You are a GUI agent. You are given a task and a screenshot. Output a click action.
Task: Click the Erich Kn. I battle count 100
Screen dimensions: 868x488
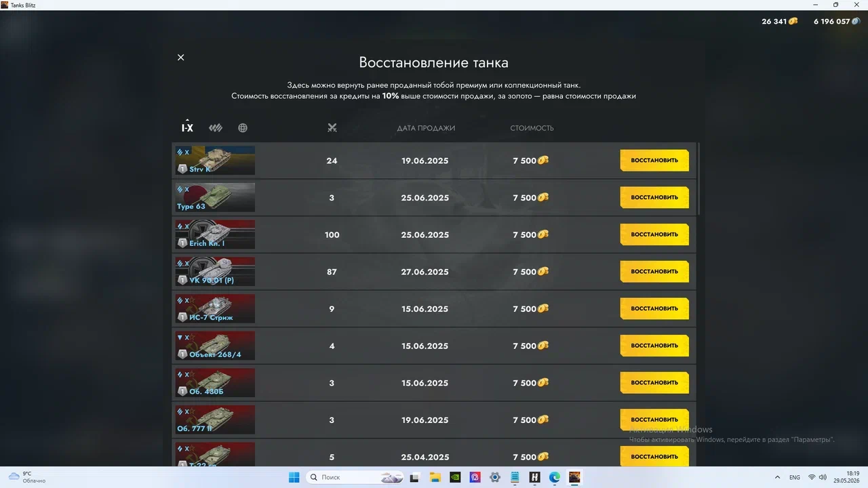coord(332,235)
